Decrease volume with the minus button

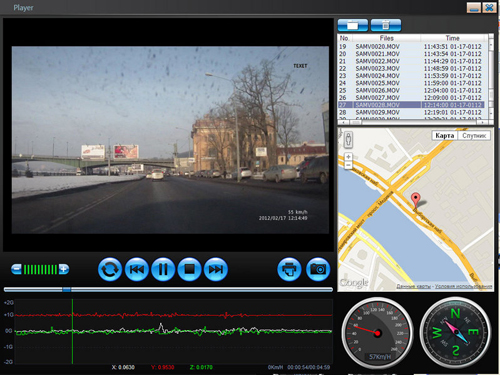tap(16, 269)
